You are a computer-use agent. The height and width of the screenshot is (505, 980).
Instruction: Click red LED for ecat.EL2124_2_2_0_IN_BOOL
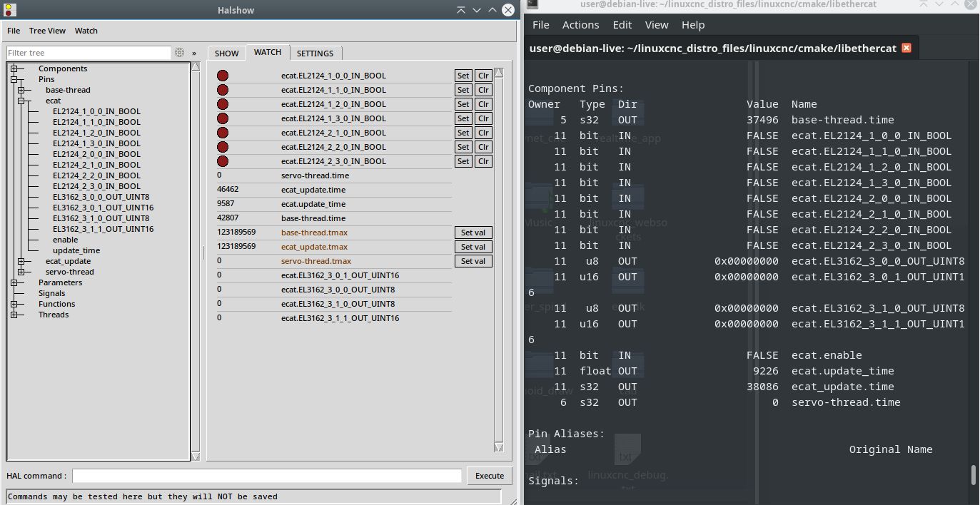(223, 147)
